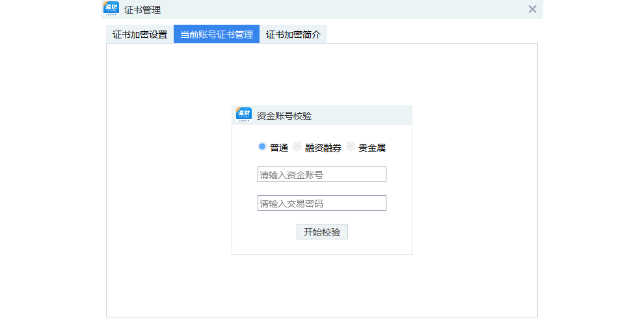Switch to the 证书加密设置 tab
The image size is (644, 322).
pos(140,34)
